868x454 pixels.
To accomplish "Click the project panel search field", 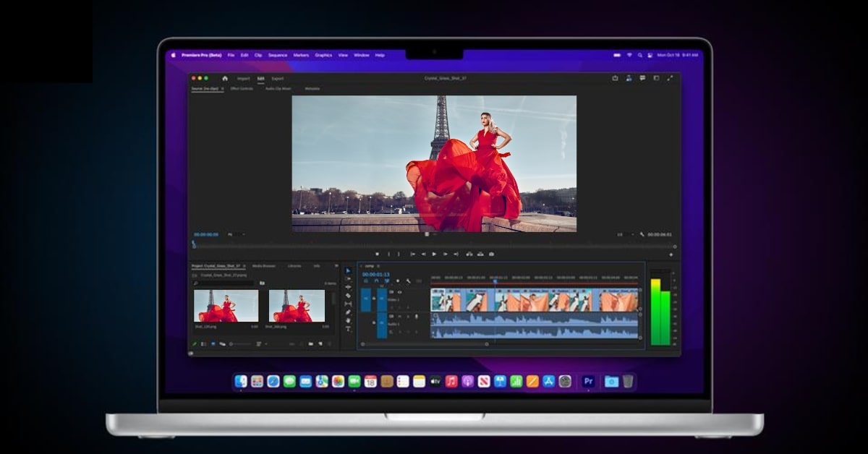I will point(224,283).
